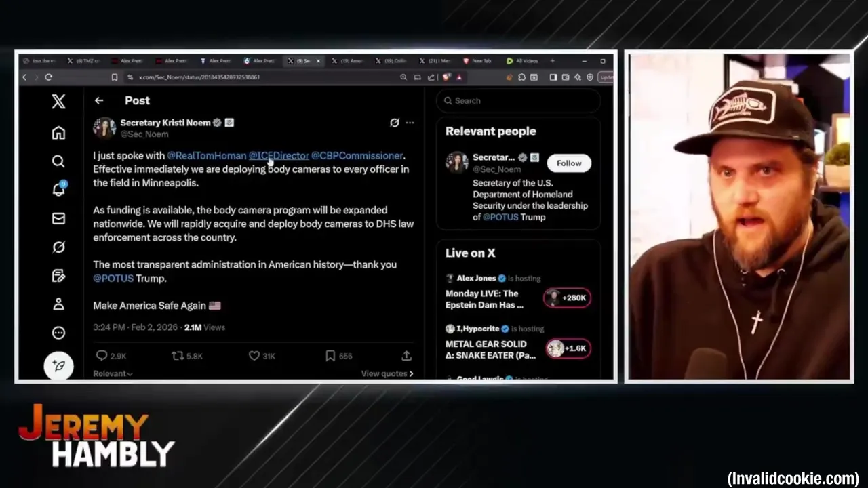Open the post's three-dot more menu
This screenshot has height=488, width=868.
click(410, 123)
